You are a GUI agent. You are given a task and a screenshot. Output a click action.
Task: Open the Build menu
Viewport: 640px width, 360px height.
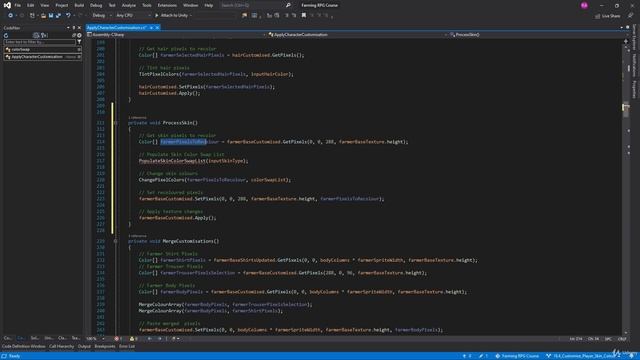[x=79, y=5]
